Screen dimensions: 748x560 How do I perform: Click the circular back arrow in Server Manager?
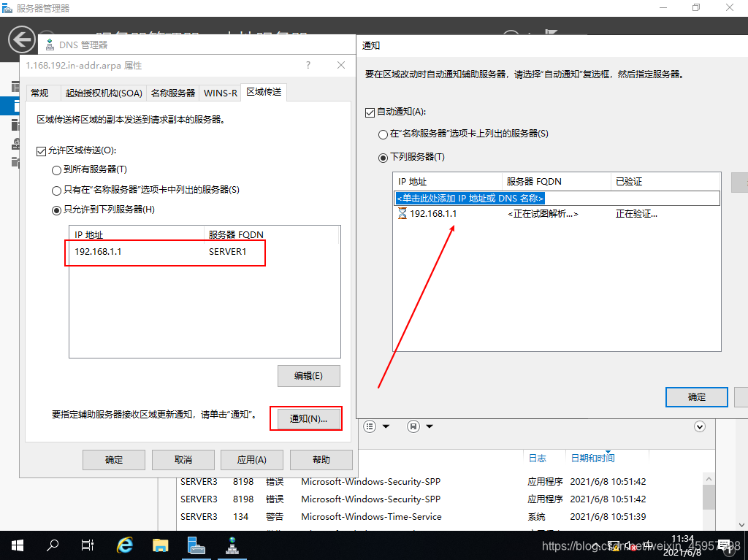[22, 39]
